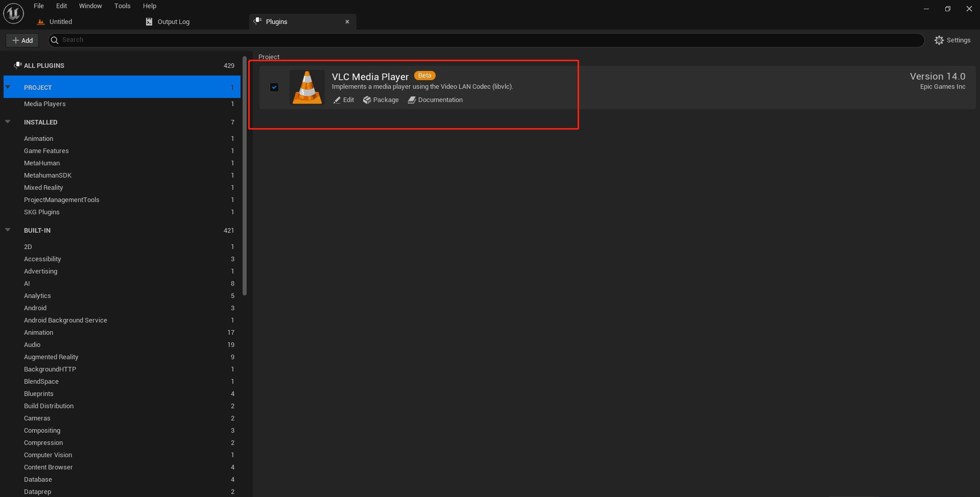
Task: Select Compression category
Action: [x=122, y=442]
